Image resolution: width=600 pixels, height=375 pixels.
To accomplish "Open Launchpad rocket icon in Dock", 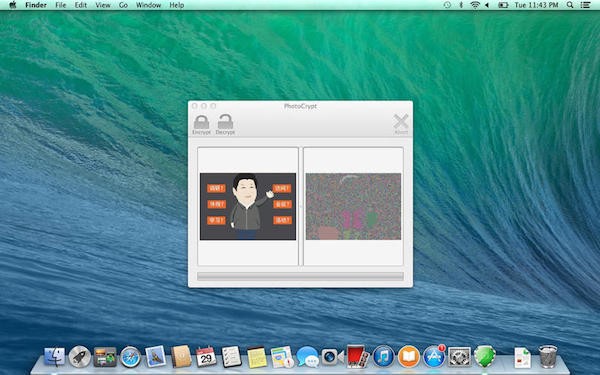I will (80, 357).
